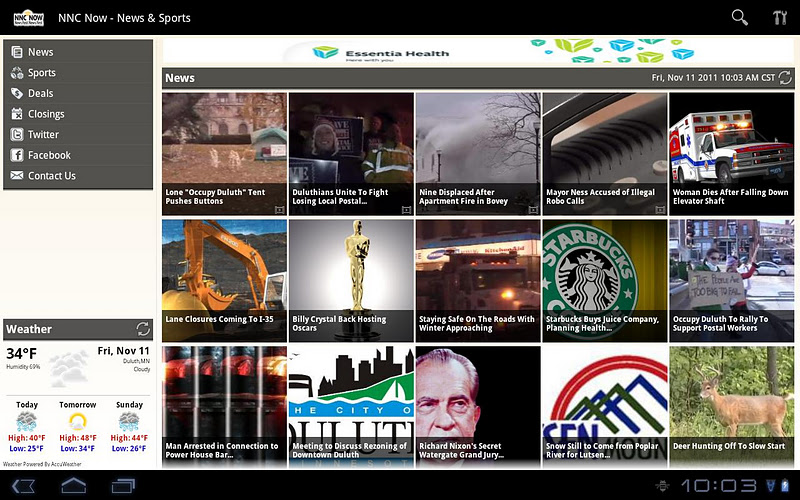The image size is (800, 500).
Task: Click the current temperature '34°F'
Action: pos(21,353)
